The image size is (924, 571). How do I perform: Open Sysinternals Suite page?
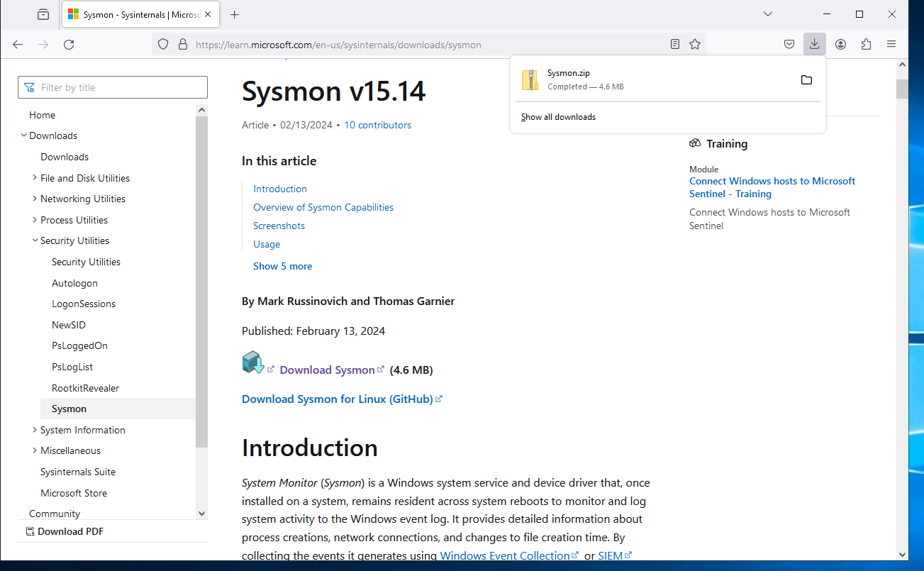pos(78,472)
